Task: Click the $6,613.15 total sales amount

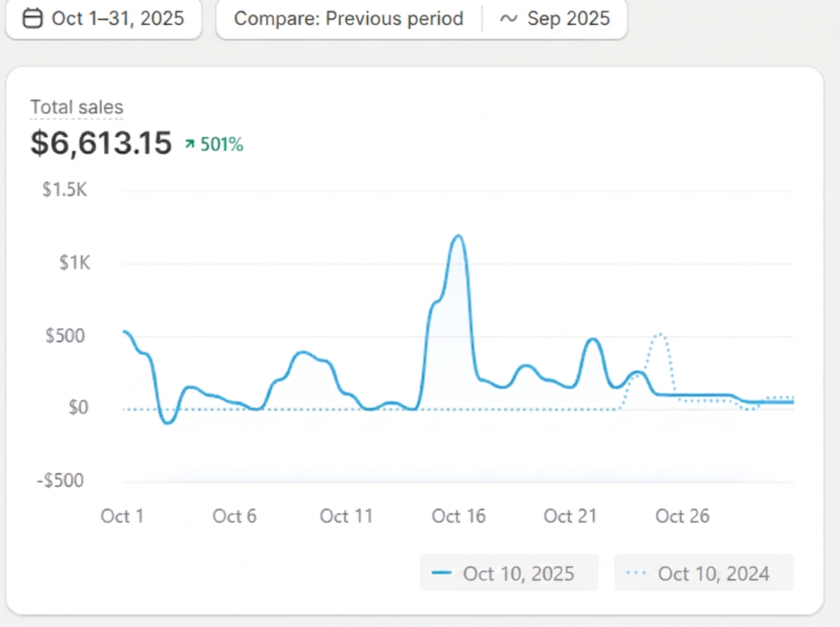Action: (101, 143)
